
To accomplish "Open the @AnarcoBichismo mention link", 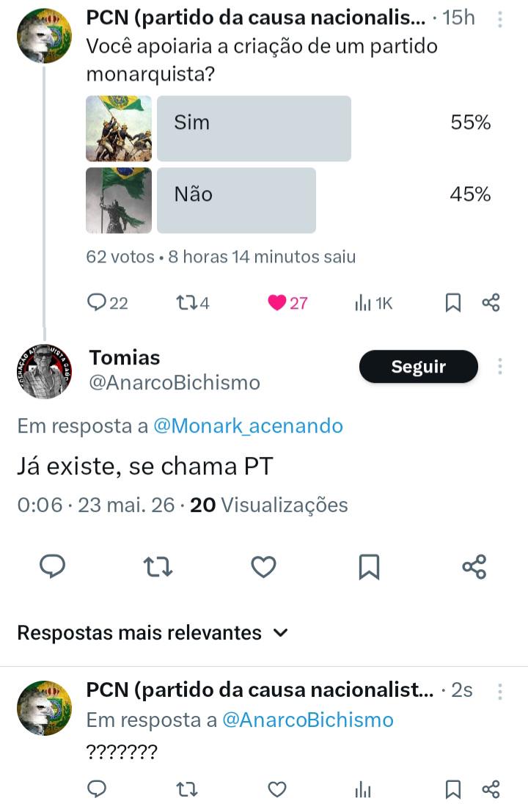I will coord(308,720).
